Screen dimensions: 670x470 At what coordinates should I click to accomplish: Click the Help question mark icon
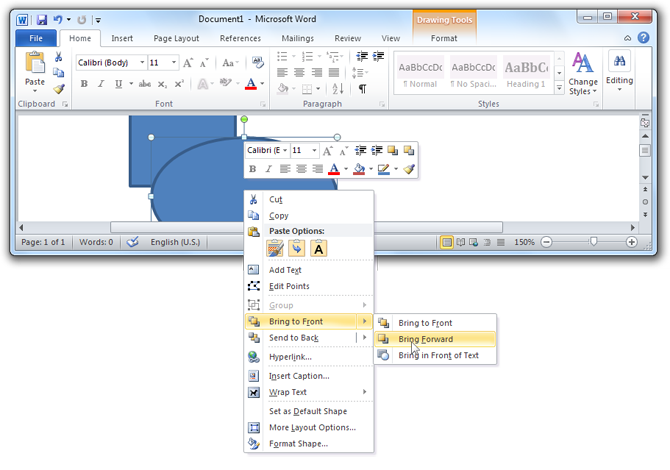[643, 38]
